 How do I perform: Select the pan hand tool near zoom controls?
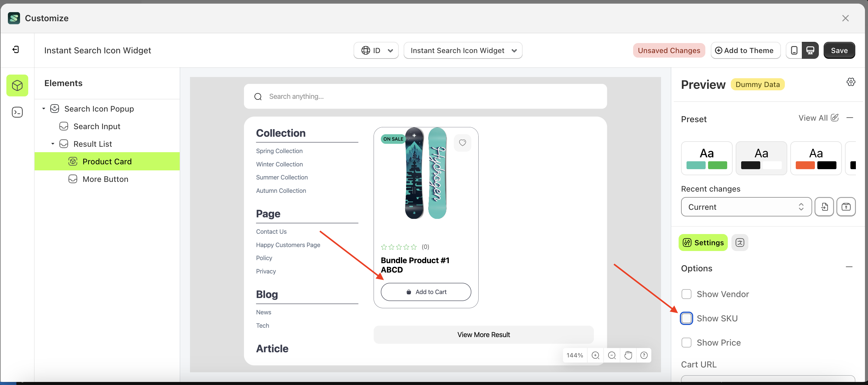tap(628, 355)
